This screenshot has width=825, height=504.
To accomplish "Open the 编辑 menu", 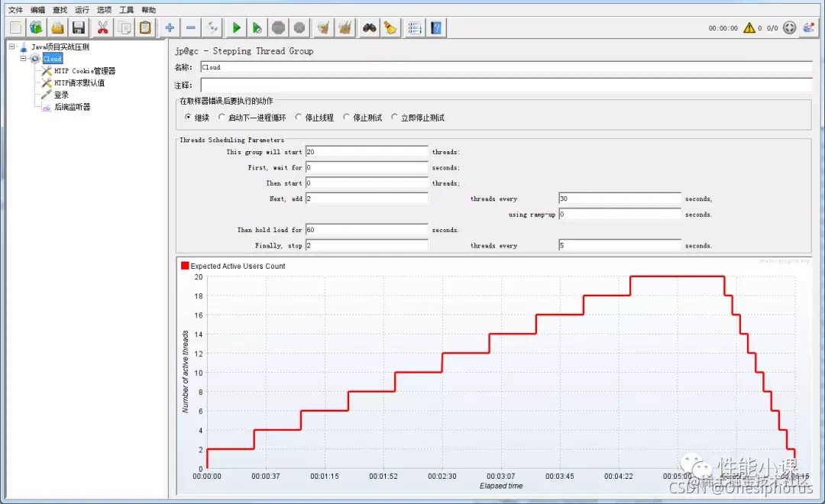I will coord(37,9).
